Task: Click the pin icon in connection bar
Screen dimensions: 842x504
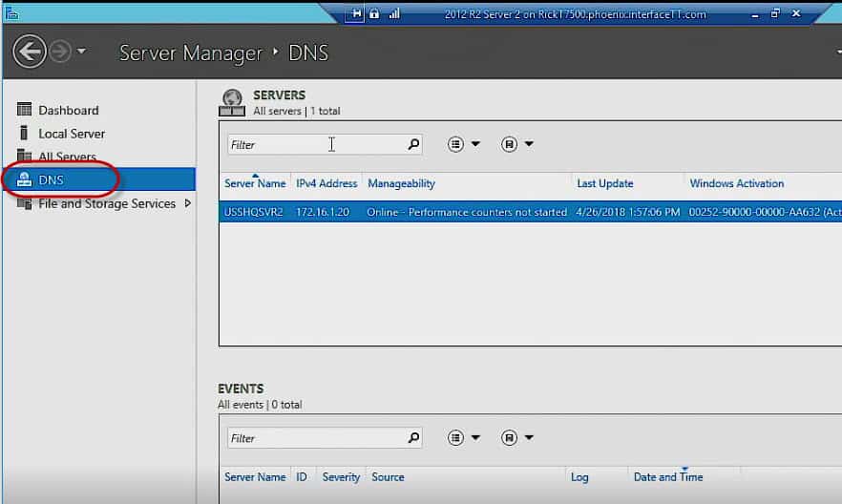Action: (x=355, y=14)
